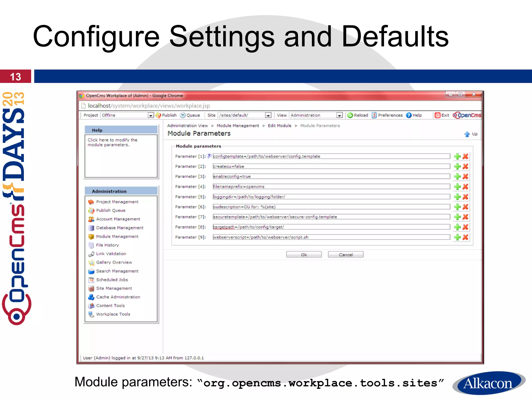Click the targetpath parameter field
532x399 pixels.
[331, 227]
